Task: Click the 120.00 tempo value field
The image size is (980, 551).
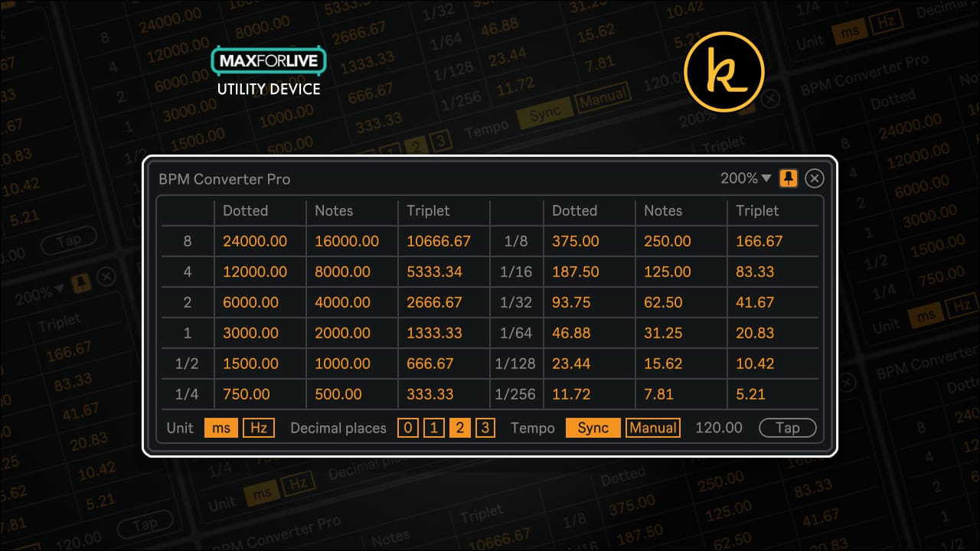Action: [x=719, y=428]
